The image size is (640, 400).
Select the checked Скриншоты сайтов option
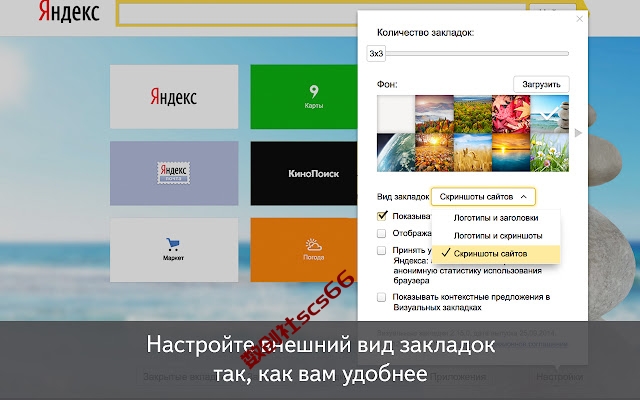click(x=496, y=254)
